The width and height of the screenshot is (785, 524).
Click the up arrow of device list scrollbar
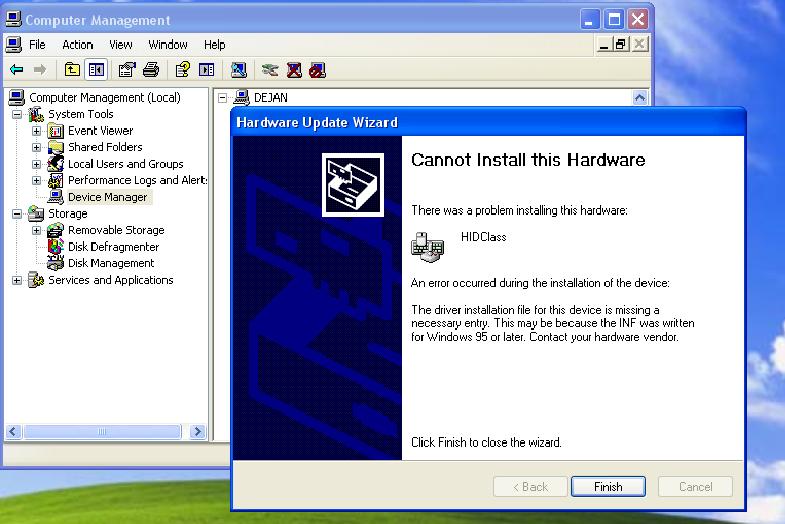pyautogui.click(x=640, y=98)
